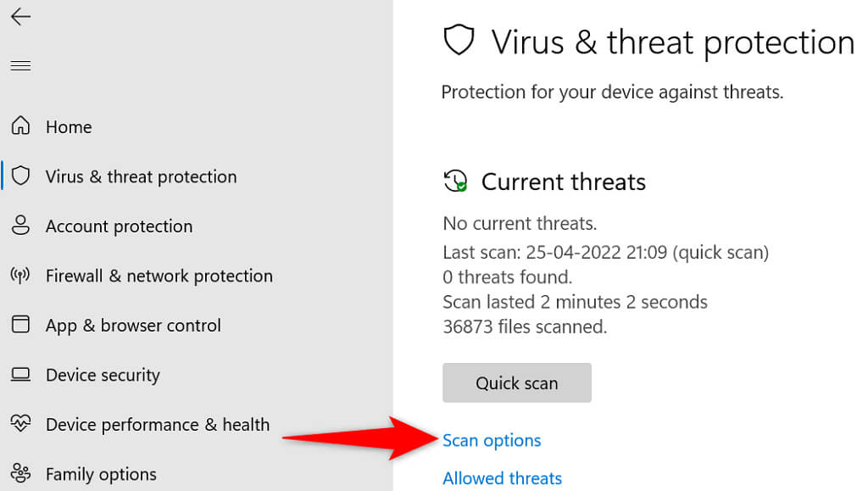868x491 pixels.
Task: Go to App & browser control
Action: [132, 326]
